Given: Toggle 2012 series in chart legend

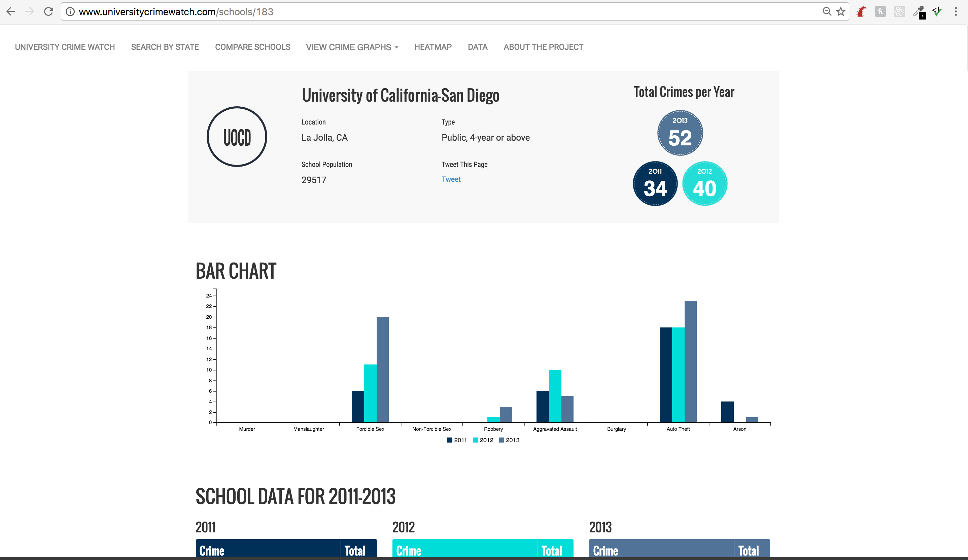Looking at the screenshot, I should tap(483, 440).
